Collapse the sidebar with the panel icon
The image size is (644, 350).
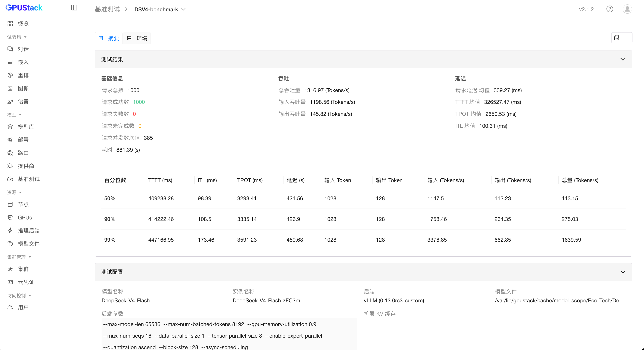74,7
